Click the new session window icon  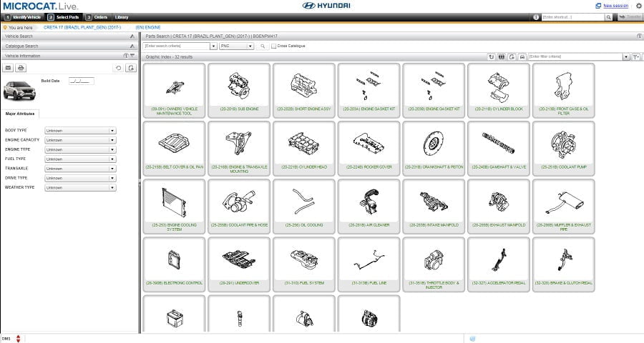tap(598, 6)
